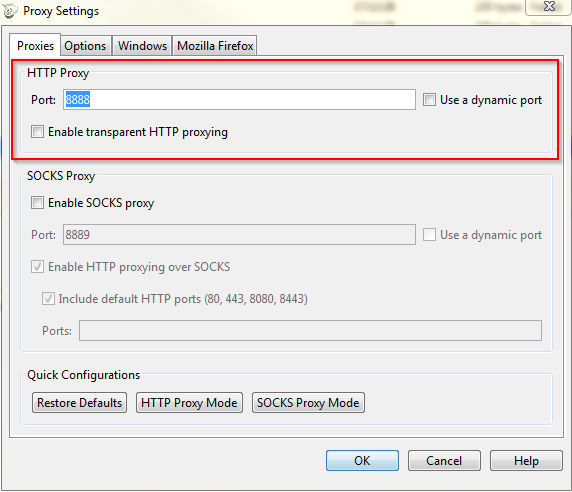Click the SOCKS Proxy port field
The width and height of the screenshot is (572, 492).
[x=239, y=235]
